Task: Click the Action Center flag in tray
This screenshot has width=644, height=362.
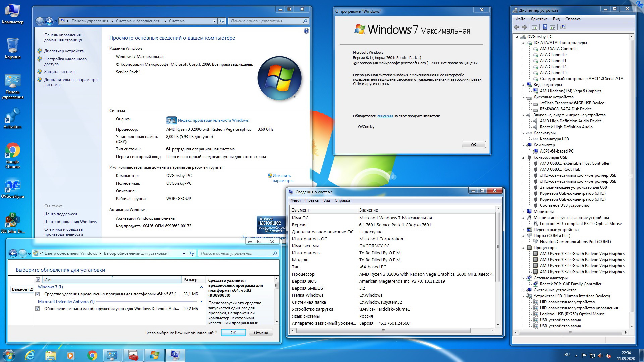Action: [x=584, y=356]
